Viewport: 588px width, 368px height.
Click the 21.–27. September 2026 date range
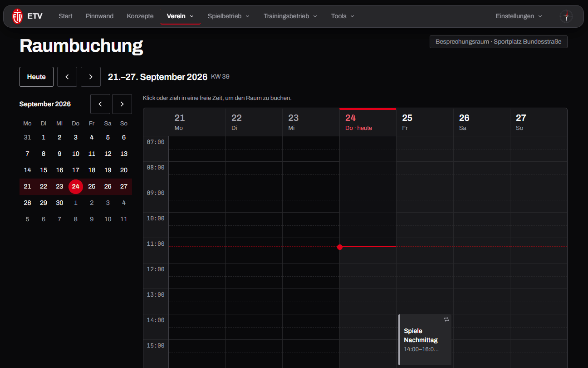[157, 77]
